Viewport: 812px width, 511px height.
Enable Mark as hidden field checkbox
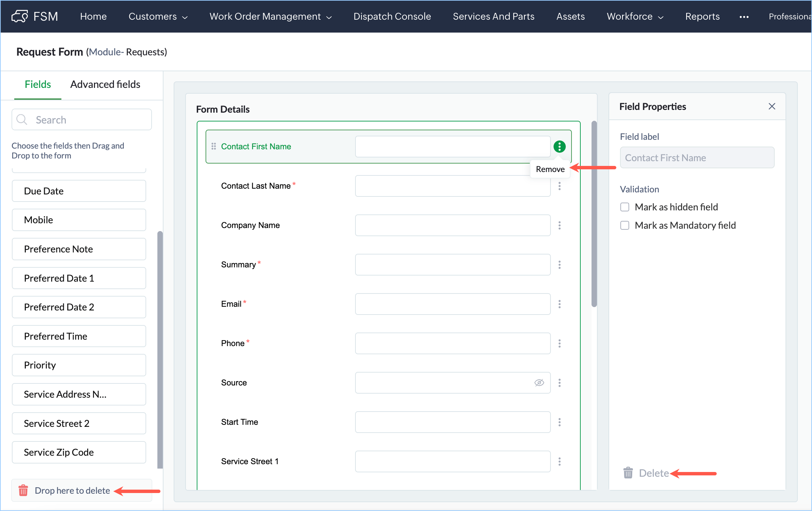tap(624, 207)
